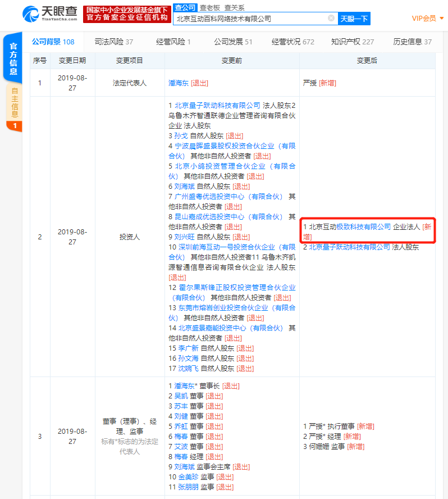448x499 pixels.
Task: Open 刘海斌 监事会主席 link
Action: [x=184, y=467]
